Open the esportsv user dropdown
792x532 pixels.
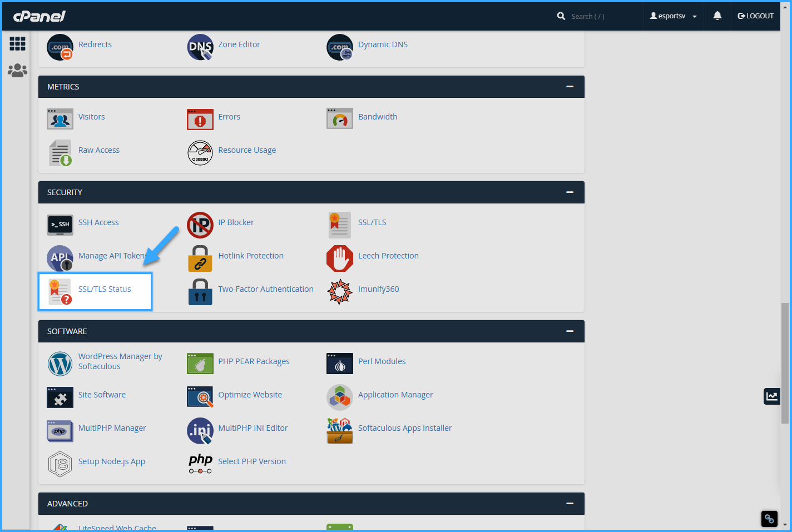673,16
